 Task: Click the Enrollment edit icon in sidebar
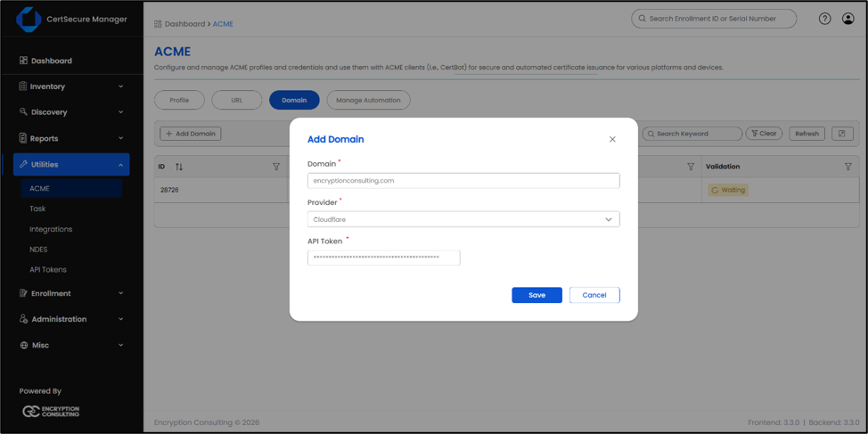23,293
